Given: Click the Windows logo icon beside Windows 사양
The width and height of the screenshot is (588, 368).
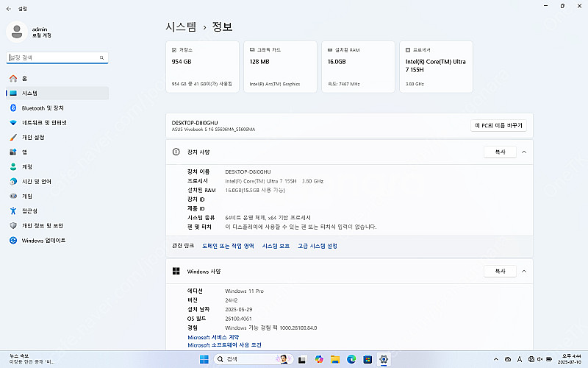Looking at the screenshot, I should [x=176, y=271].
